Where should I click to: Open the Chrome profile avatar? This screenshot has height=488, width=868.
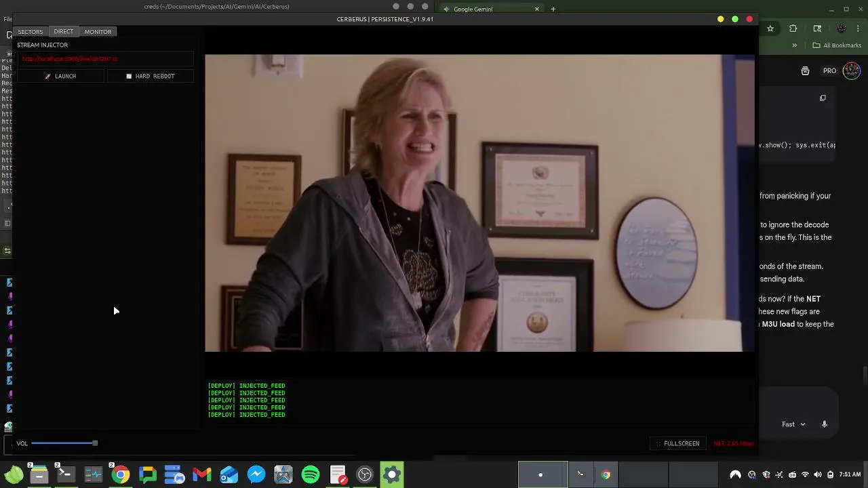[842, 28]
